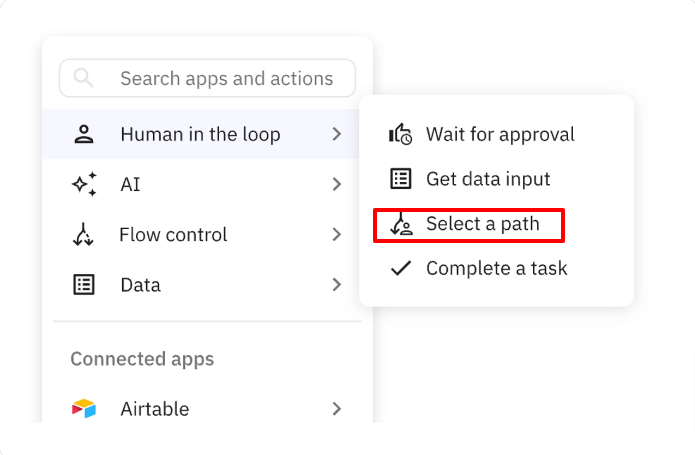Expand the Data submenu chevron
695x455 pixels.
click(x=337, y=285)
